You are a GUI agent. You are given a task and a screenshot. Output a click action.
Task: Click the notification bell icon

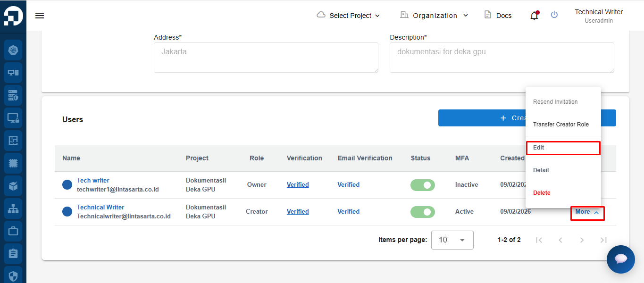[534, 16]
